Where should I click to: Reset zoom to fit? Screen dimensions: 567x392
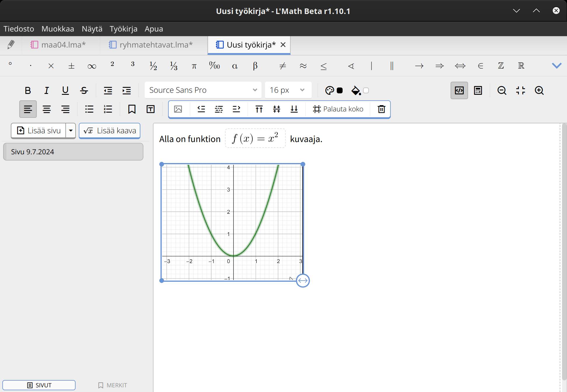pyautogui.click(x=521, y=90)
